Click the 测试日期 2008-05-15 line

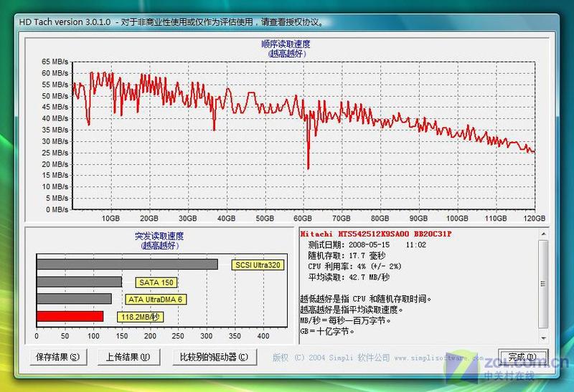pyautogui.click(x=367, y=244)
